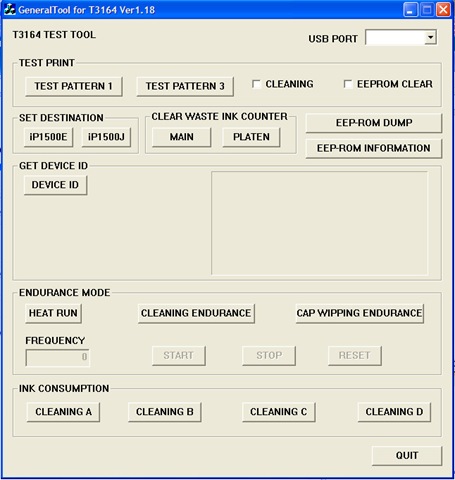Select CAP WIPPING ENDURANCE mode

click(x=360, y=313)
